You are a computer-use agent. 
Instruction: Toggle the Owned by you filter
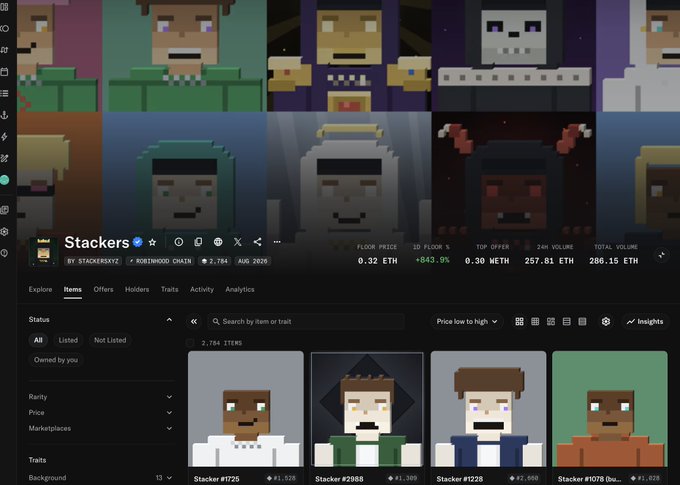56,360
